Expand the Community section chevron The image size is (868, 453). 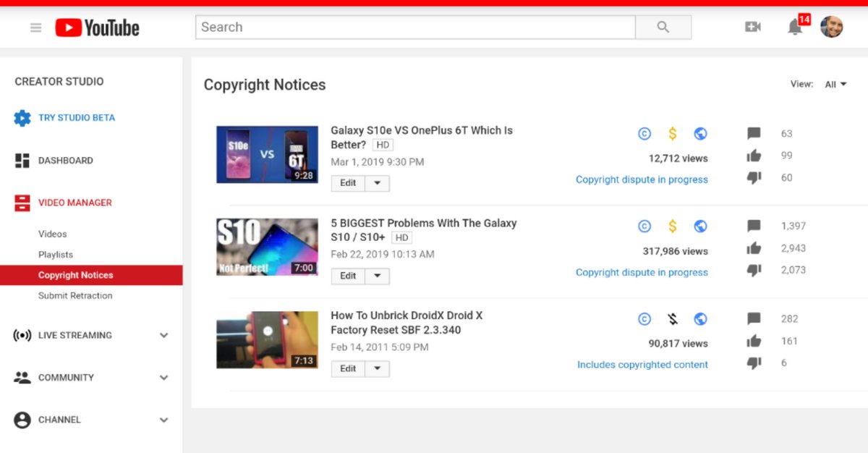click(164, 378)
